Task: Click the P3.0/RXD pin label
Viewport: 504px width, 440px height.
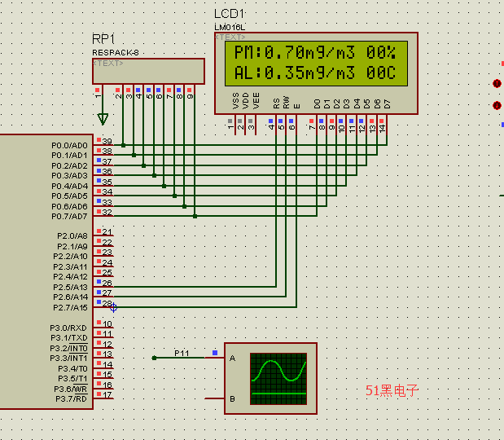Action: [x=71, y=328]
